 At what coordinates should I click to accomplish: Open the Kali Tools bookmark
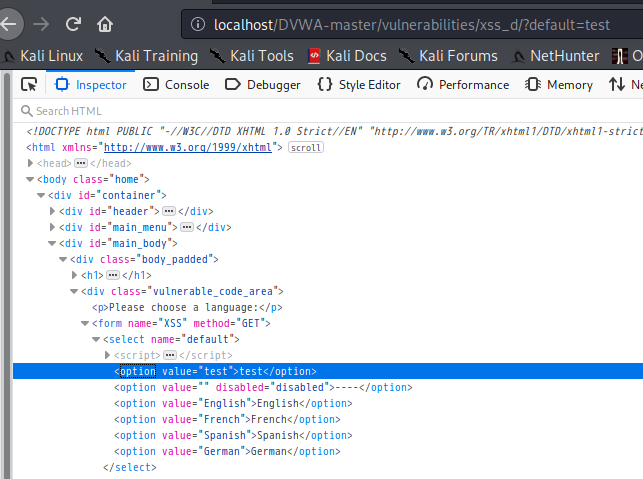(251, 56)
